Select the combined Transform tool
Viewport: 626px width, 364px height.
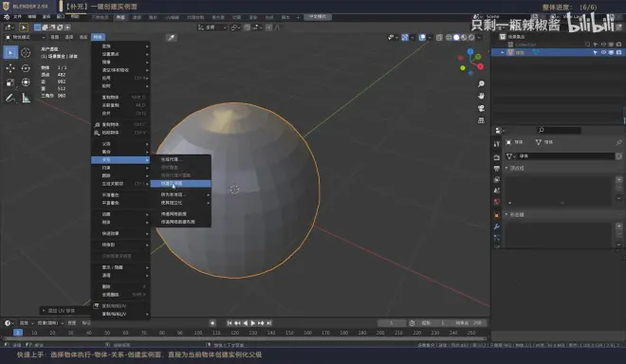coord(26,82)
